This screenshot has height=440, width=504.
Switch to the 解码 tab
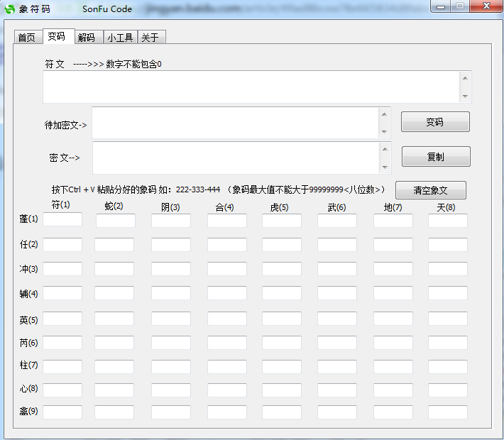pos(87,38)
